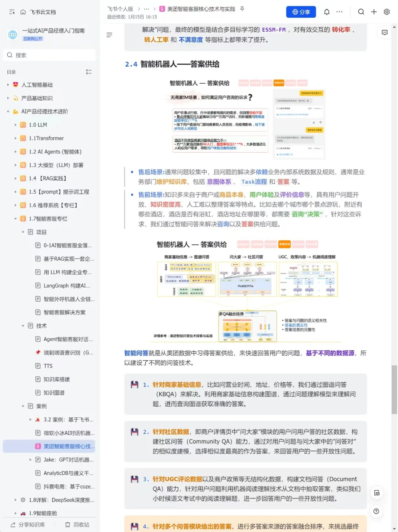Collapse the 技术 folder arrow
398x532 pixels.
tap(23, 326)
